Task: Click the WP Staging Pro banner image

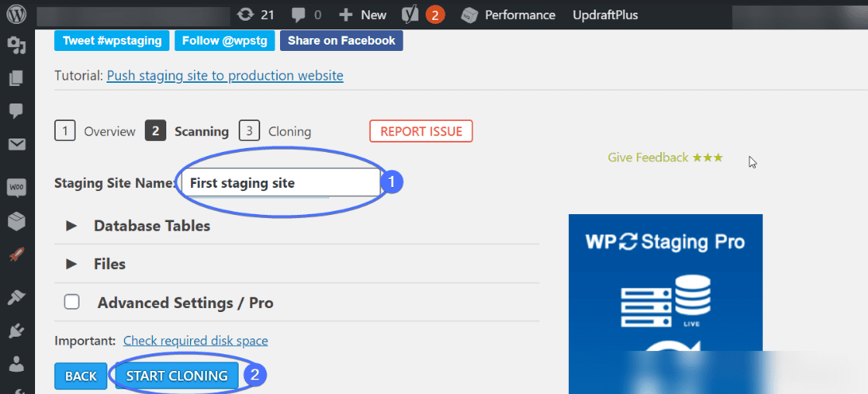Action: coord(665,304)
